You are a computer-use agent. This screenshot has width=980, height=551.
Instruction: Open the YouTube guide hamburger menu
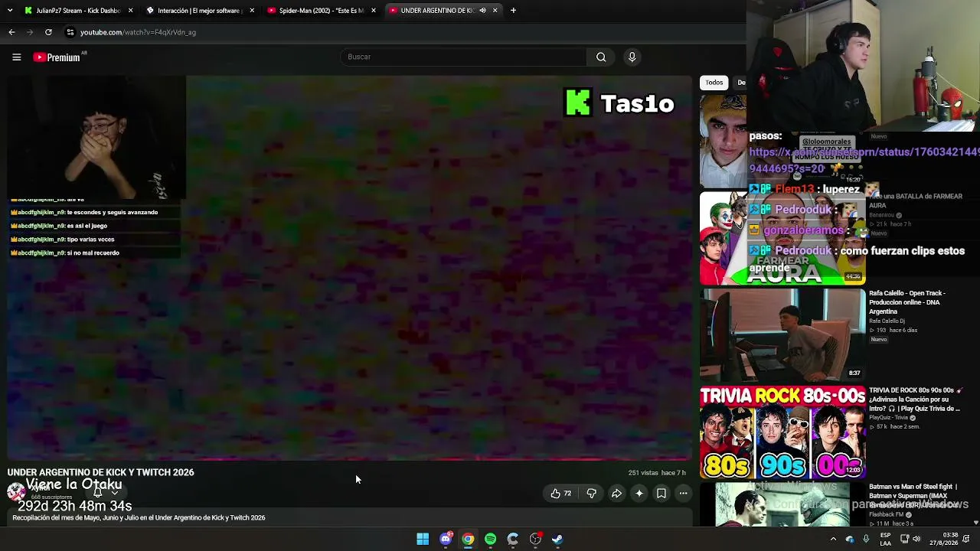point(16,57)
